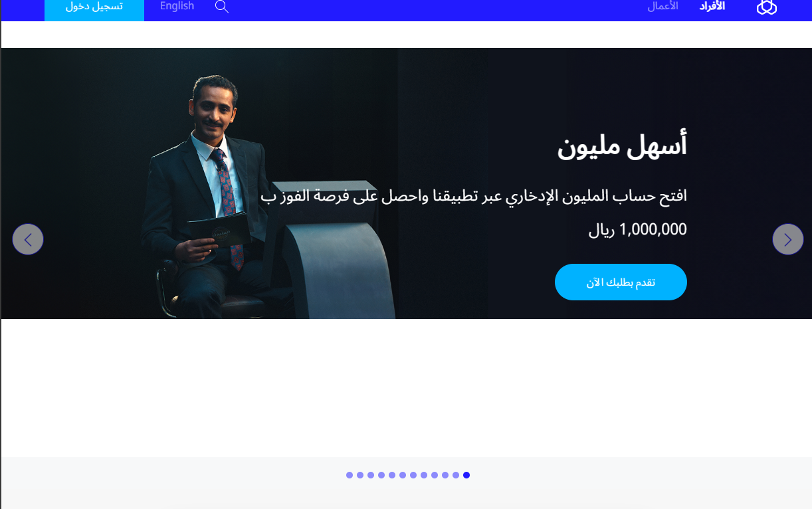Click the أسهل مليون banner headline
This screenshot has height=509, width=812.
[x=622, y=146]
